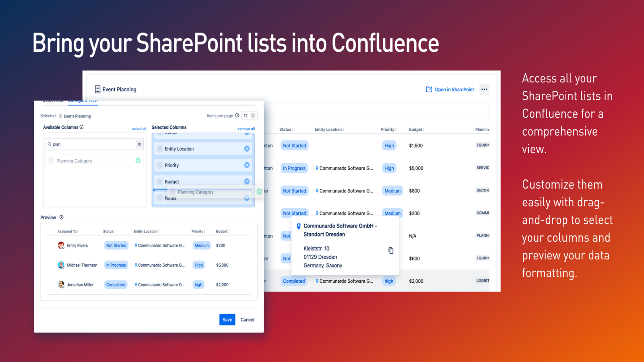Click the Items per page info icon
Image resolution: width=644 pixels, height=362 pixels.
coord(237,115)
